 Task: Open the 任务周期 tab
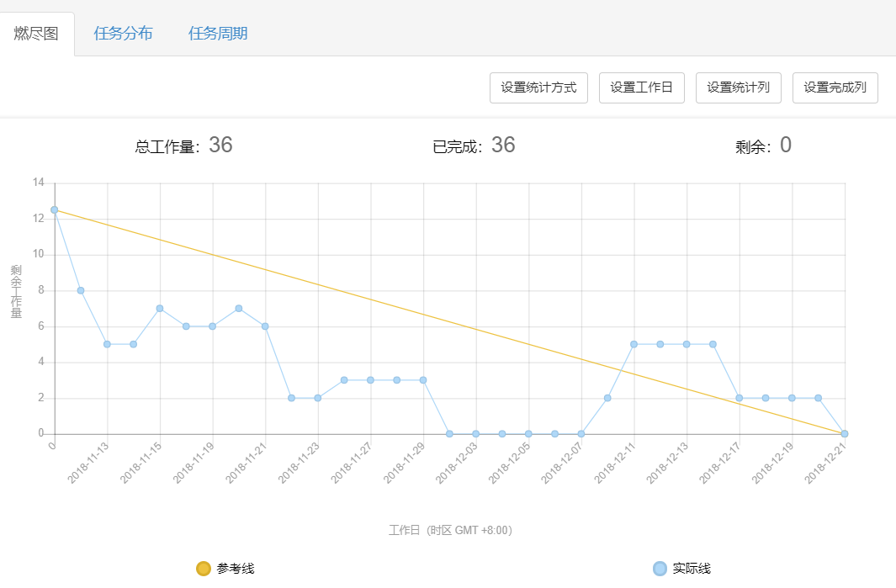coord(218,34)
